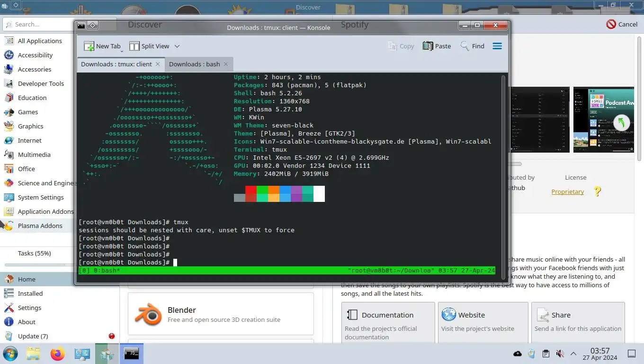Open the Konsole hamburger menu
Viewport: 644px width, 364px height.
[x=497, y=46]
